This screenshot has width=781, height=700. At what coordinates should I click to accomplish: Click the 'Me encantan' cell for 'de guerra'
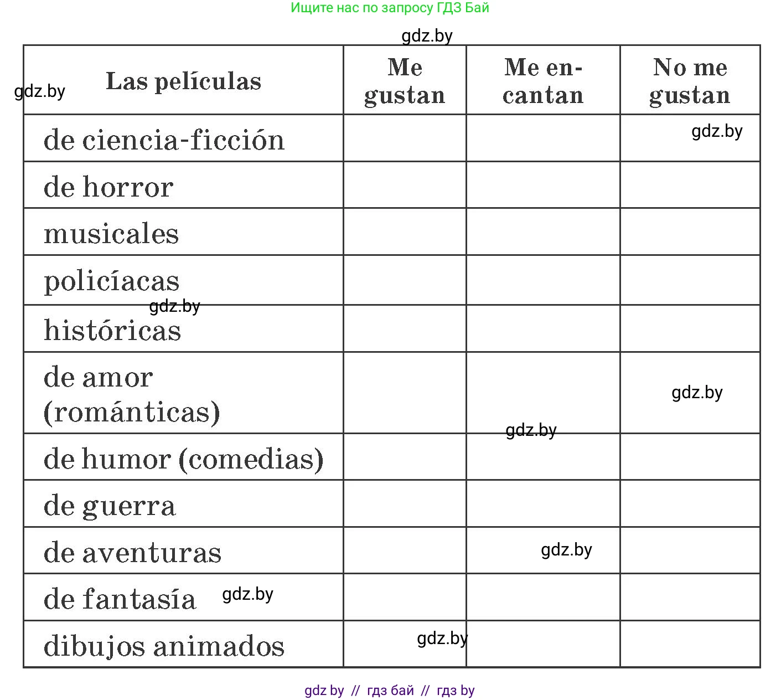tap(543, 503)
